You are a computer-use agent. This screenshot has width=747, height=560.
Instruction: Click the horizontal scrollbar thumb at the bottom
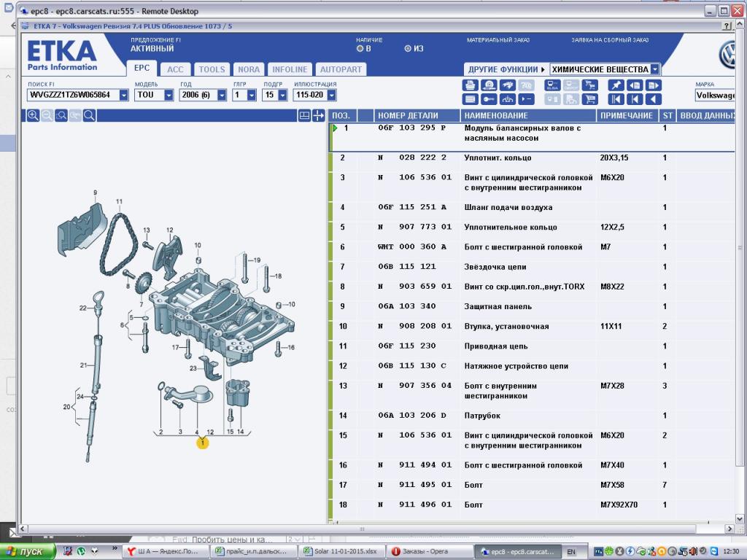[362, 529]
